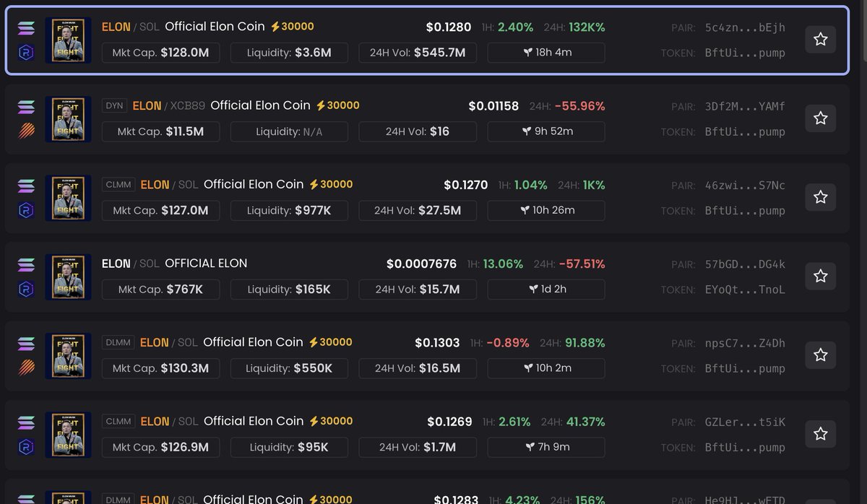867x504 pixels.
Task: Select 24H Vol $1.7M box
Action: point(418,447)
